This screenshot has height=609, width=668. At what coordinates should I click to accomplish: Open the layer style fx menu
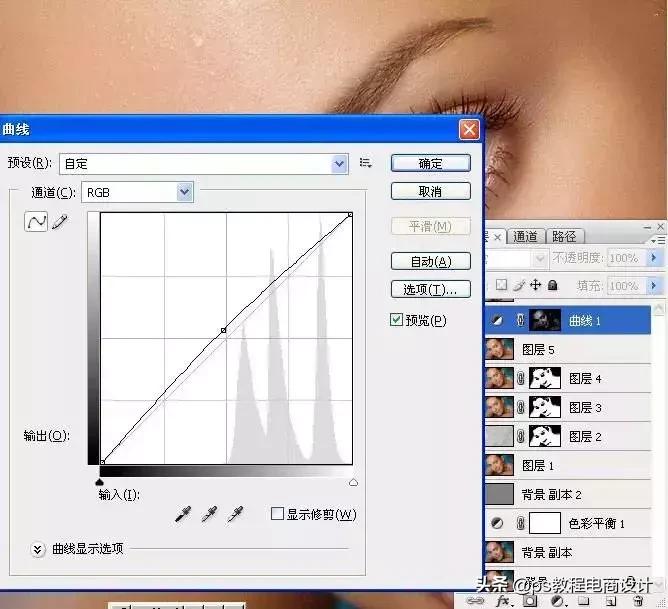tap(504, 601)
